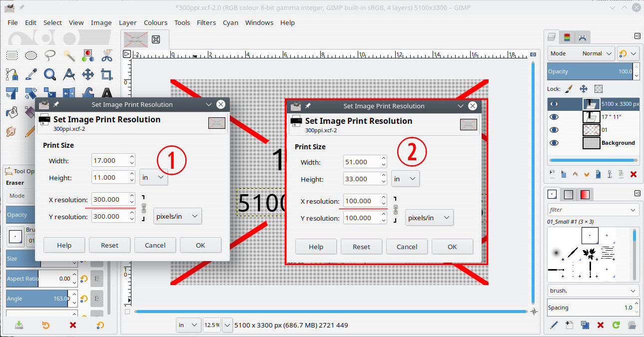644x337 pixels.
Task: Open the layers panel configure menu
Action: pyautogui.click(x=637, y=36)
